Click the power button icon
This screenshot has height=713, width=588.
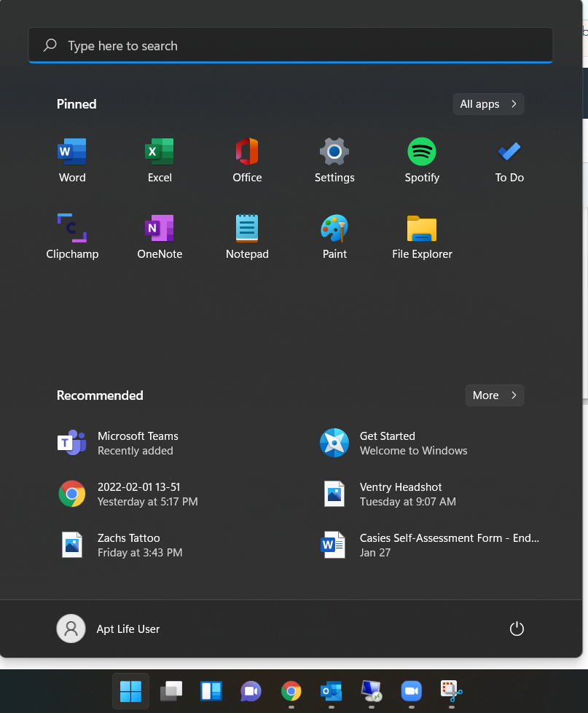coord(517,629)
